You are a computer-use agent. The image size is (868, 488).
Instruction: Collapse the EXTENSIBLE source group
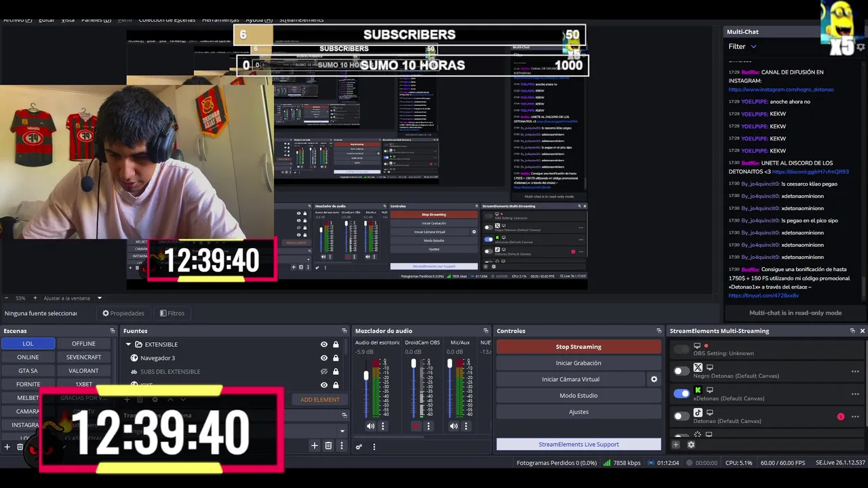pos(128,344)
